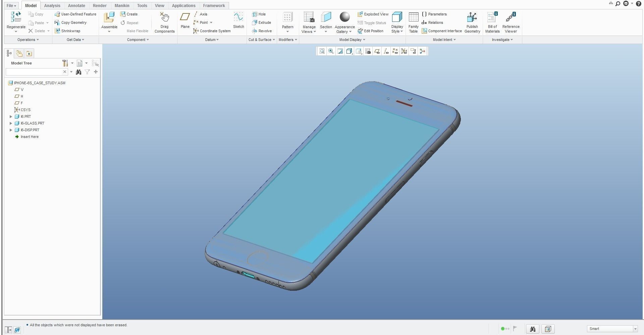
Task: Toggle coordinate system display in graphics toolbar
Action: (x=404, y=51)
